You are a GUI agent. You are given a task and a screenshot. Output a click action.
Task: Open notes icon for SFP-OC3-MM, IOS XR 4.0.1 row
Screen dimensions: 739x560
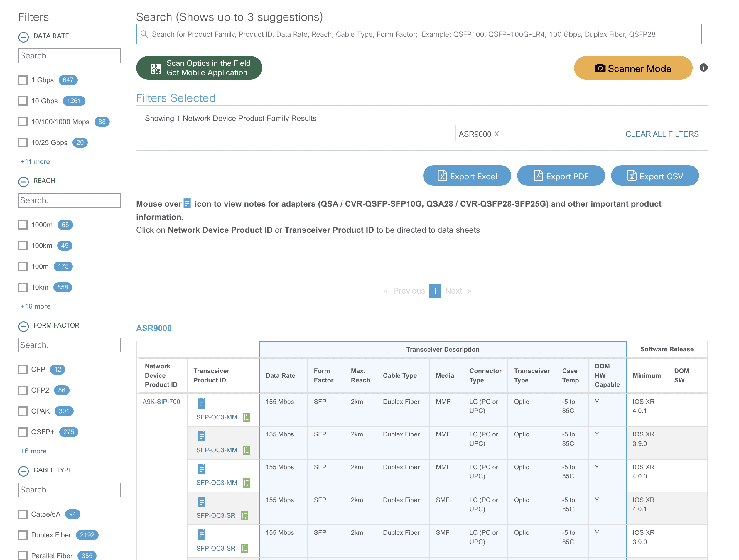(201, 403)
